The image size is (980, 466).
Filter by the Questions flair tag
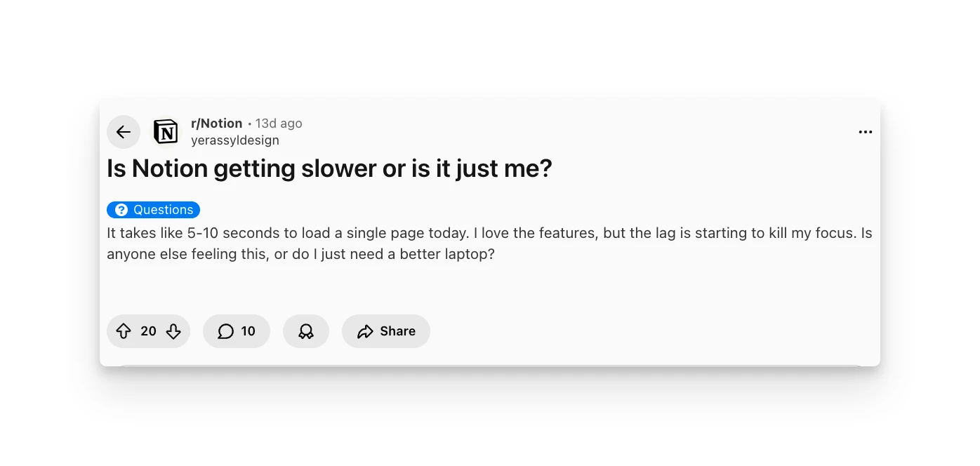[x=163, y=210]
